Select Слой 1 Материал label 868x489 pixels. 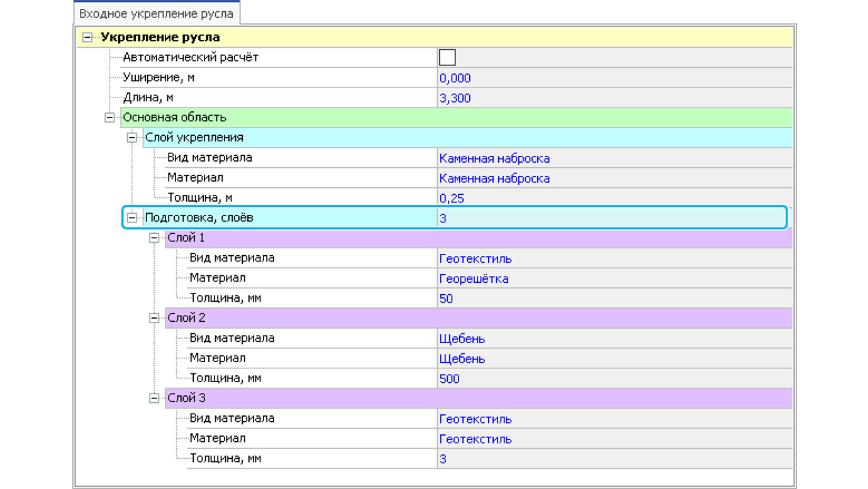pyautogui.click(x=218, y=278)
